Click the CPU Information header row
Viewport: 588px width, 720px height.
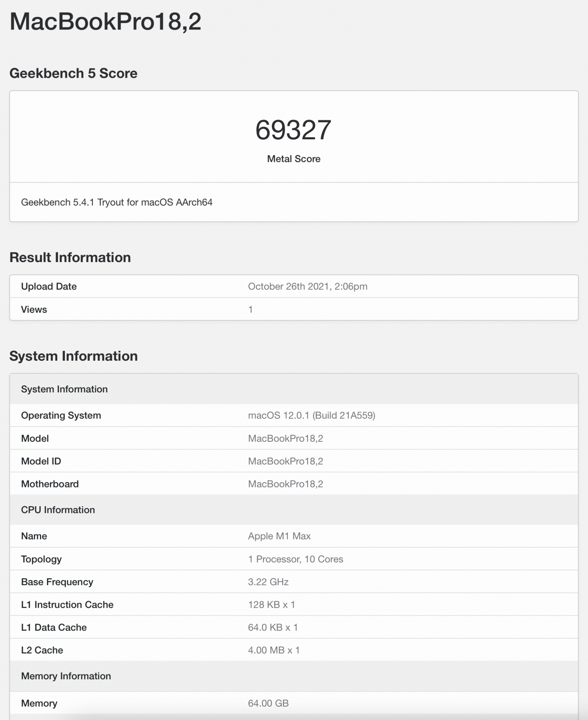tap(294, 510)
